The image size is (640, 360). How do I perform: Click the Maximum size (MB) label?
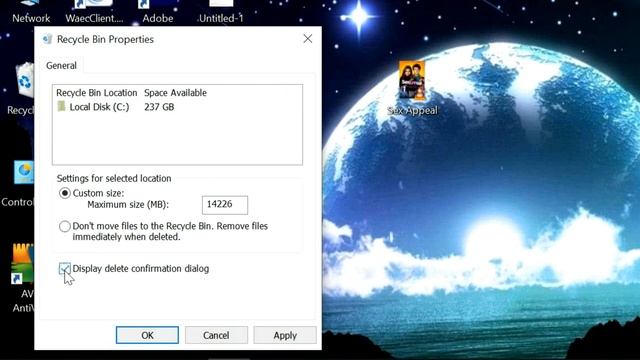pyautogui.click(x=128, y=204)
